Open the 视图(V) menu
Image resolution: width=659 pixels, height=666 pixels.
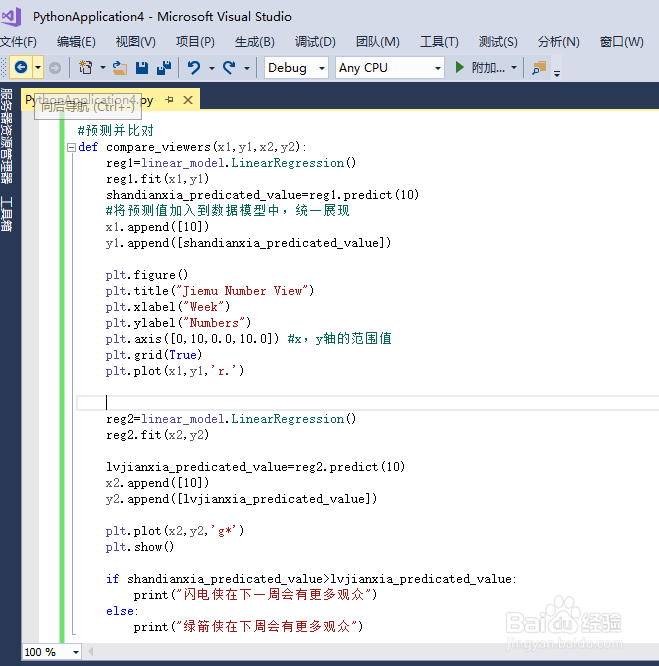pos(135,42)
